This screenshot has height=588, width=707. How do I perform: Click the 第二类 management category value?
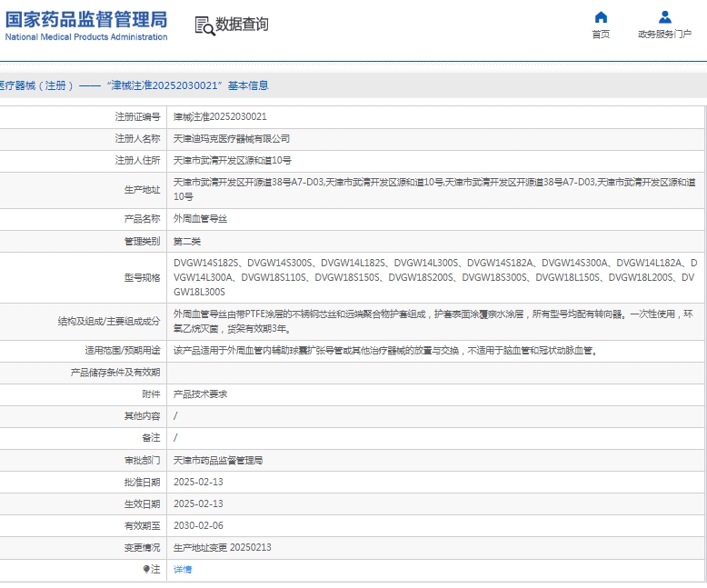[187, 241]
